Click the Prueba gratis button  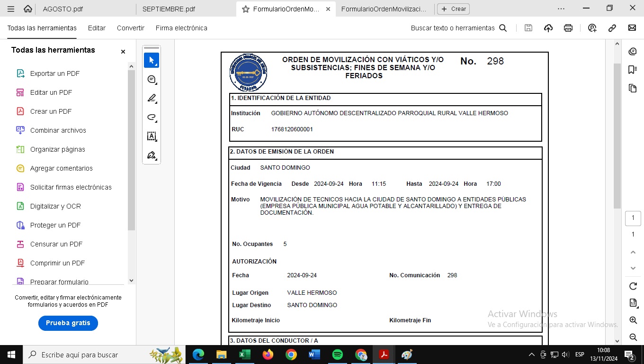(68, 323)
